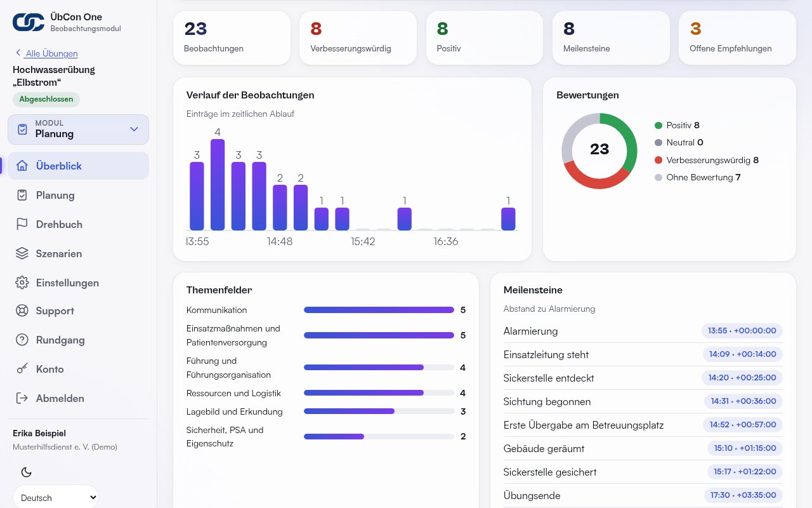Open the Offene Empfehlungen stat card
Screen dimensions: 812x508
point(737,37)
